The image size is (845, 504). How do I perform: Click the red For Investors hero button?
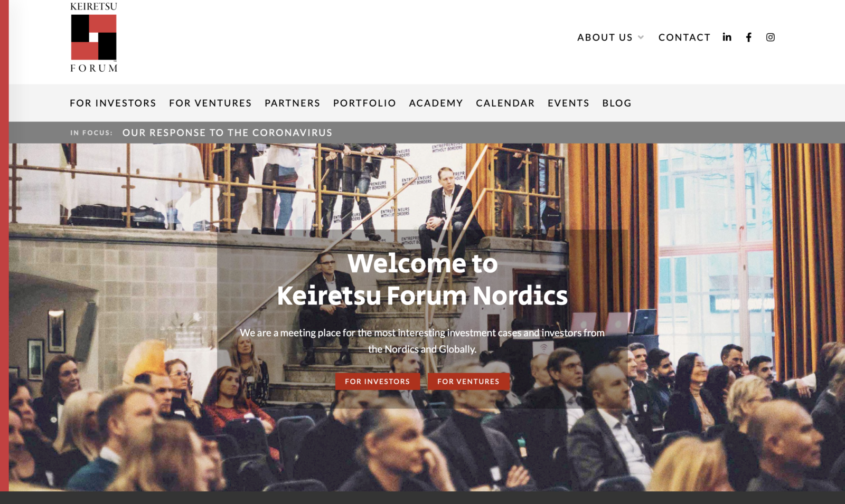pyautogui.click(x=377, y=381)
